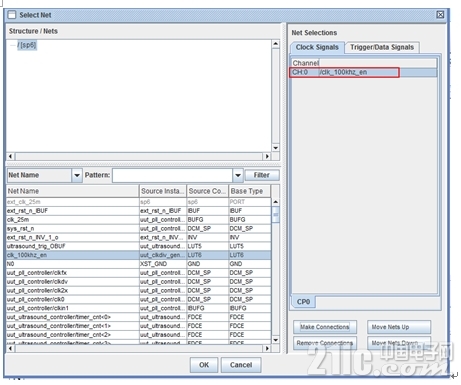Switch to the Clock Signals tab

317,47
